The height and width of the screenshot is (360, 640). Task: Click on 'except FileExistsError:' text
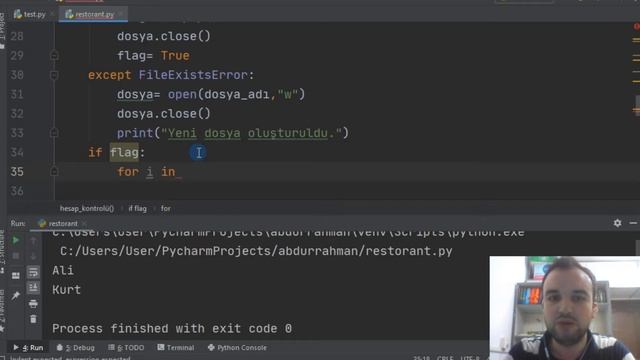pos(171,75)
